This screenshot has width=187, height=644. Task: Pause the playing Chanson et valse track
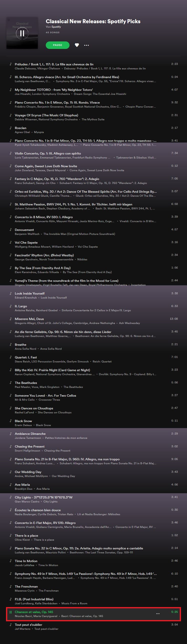pos(10,612)
